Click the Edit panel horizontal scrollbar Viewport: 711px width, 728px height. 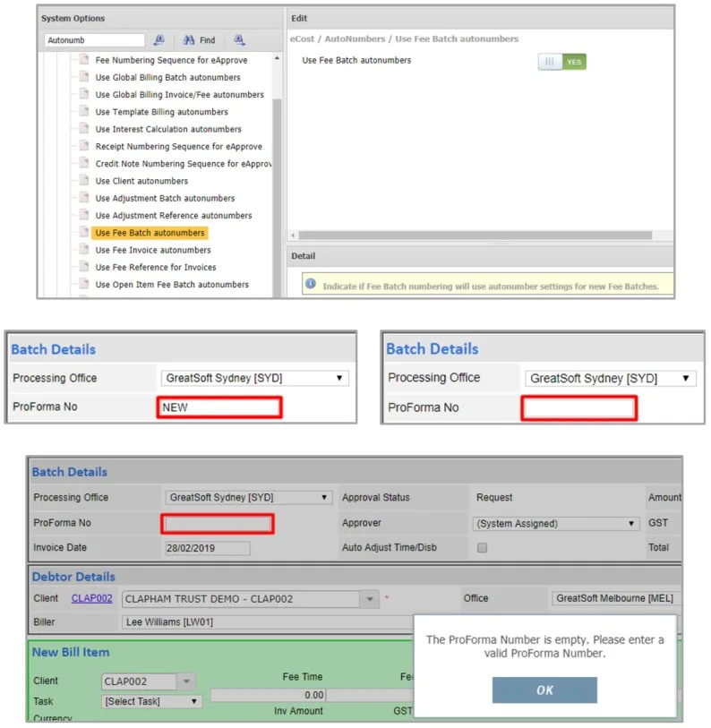[x=475, y=236]
